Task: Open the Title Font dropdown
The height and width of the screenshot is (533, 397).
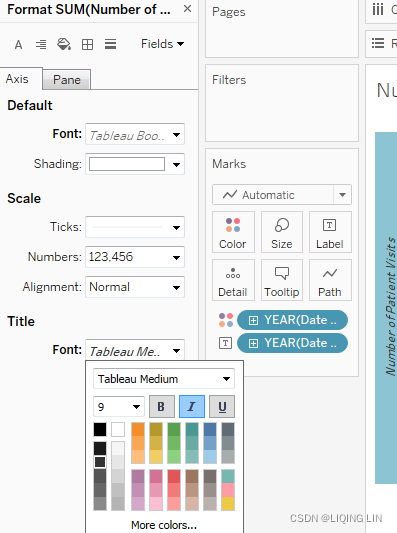Action: [135, 350]
